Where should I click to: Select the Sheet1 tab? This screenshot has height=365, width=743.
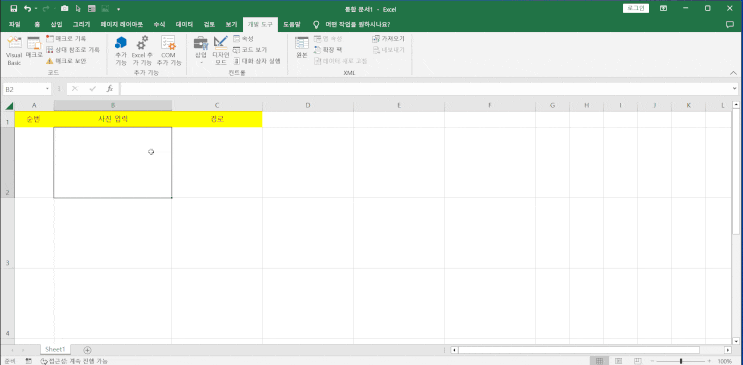pyautogui.click(x=54, y=349)
